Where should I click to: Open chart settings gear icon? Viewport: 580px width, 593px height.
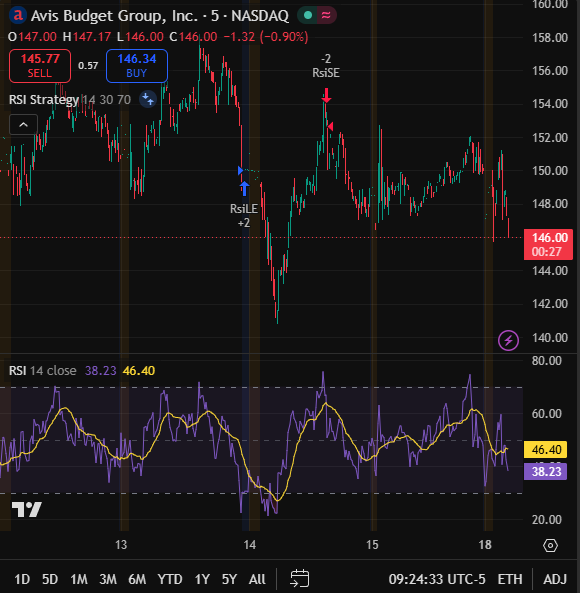pyautogui.click(x=550, y=545)
